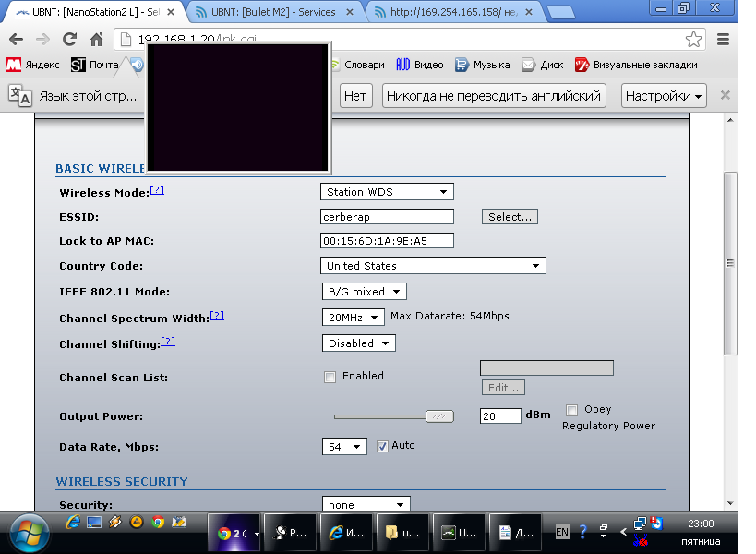Image resolution: width=756 pixels, height=554 pixels.
Task: Open Wireless Mode help link
Action: (157, 190)
